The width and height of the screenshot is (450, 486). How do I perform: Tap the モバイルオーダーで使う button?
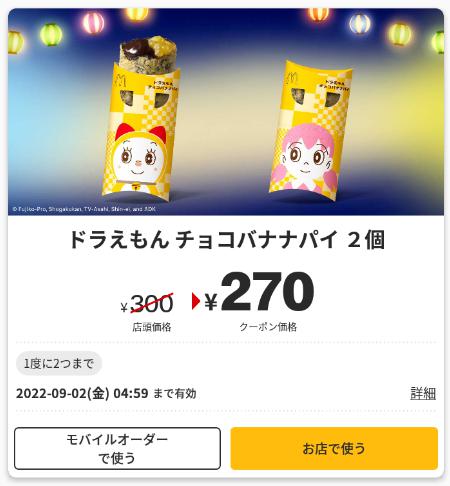117,448
